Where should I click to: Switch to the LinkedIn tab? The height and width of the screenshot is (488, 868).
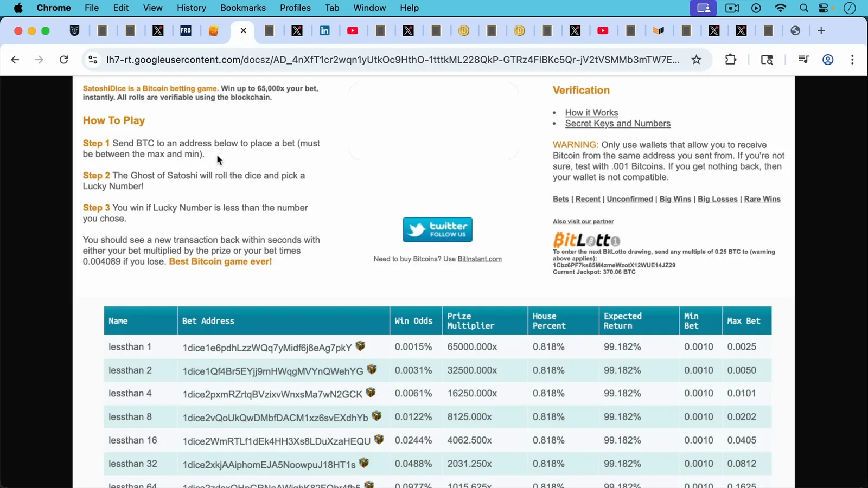tap(324, 31)
